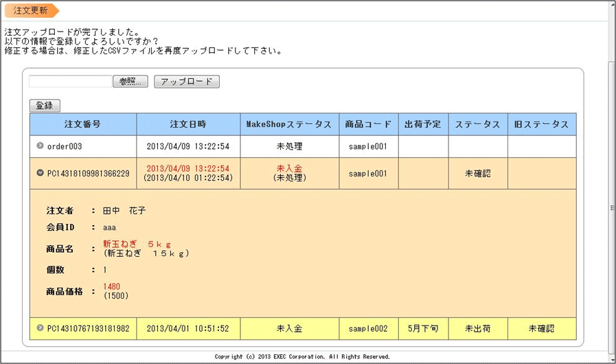Click sample001 in the PC14318109981366229 row
The width and height of the screenshot is (616, 364).
[367, 173]
